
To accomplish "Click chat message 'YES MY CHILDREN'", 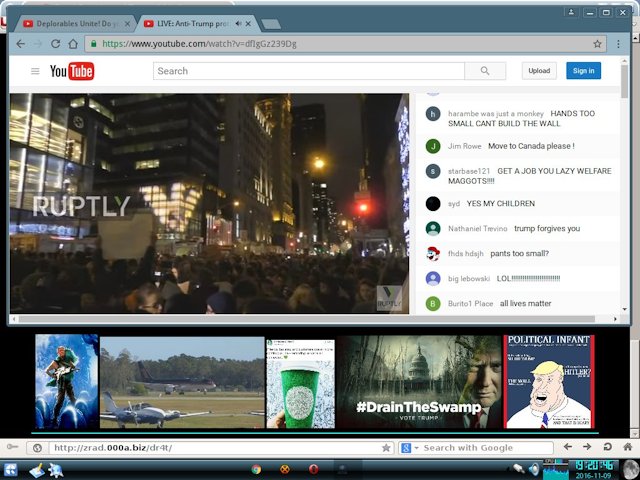I will [500, 203].
